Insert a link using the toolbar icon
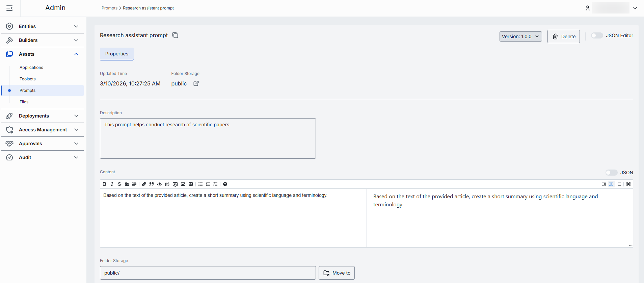 click(144, 184)
